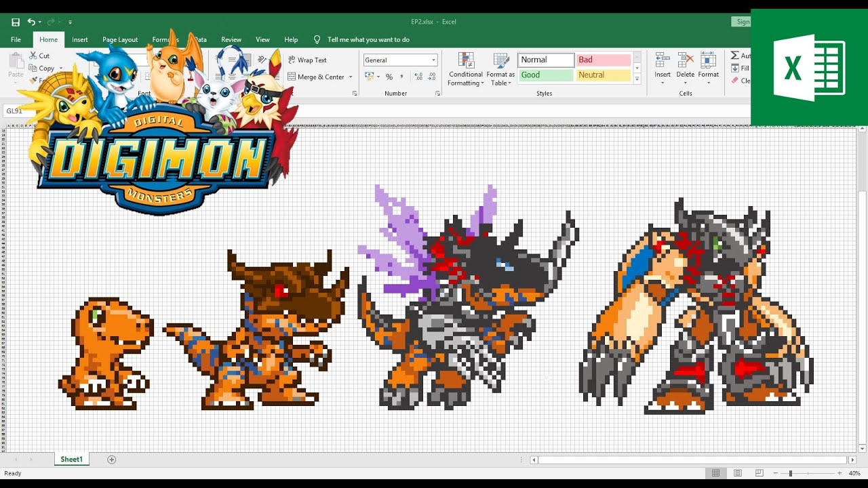Viewport: 868px width, 488px height.
Task: Open the Merge & Center dropdown arrow
Action: click(351, 77)
